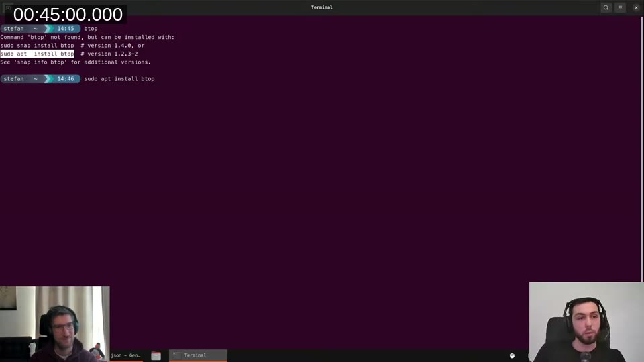
Task: Click the 'Command 'btop' not found' line
Action: tap(87, 37)
